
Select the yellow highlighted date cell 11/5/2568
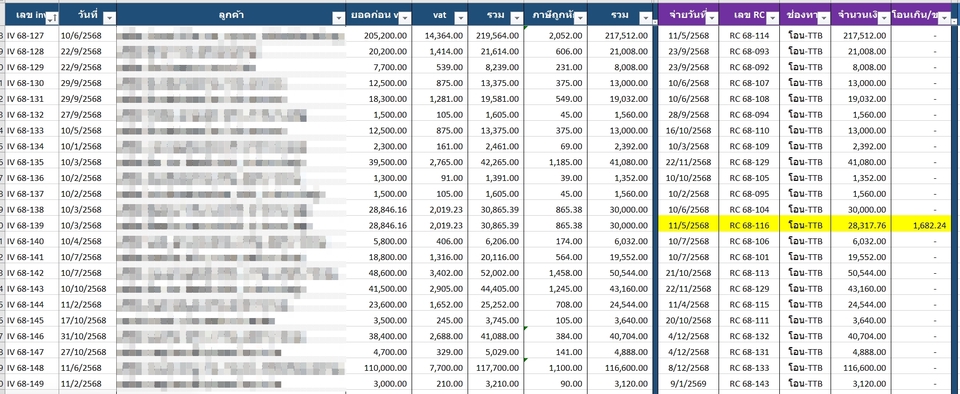point(689,225)
